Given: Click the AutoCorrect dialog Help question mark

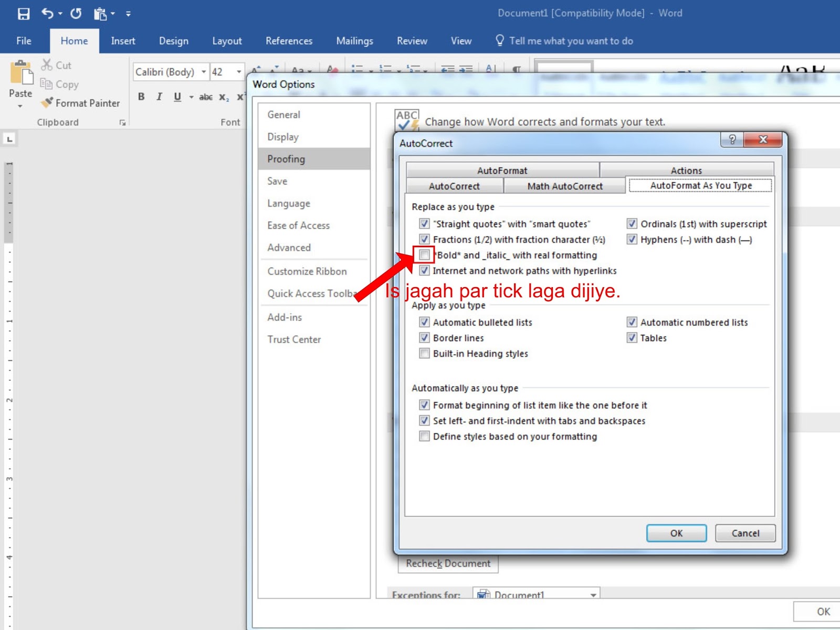Looking at the screenshot, I should coord(732,139).
